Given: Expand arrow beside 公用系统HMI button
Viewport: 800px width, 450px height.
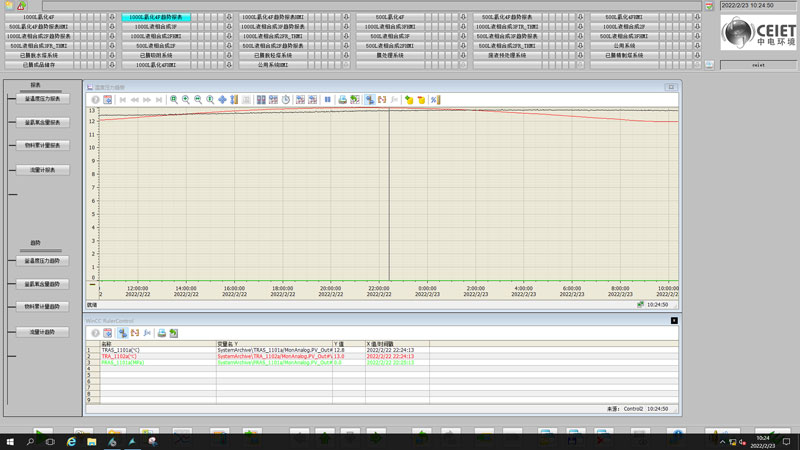Looking at the screenshot, I should pyautogui.click(x=346, y=65).
